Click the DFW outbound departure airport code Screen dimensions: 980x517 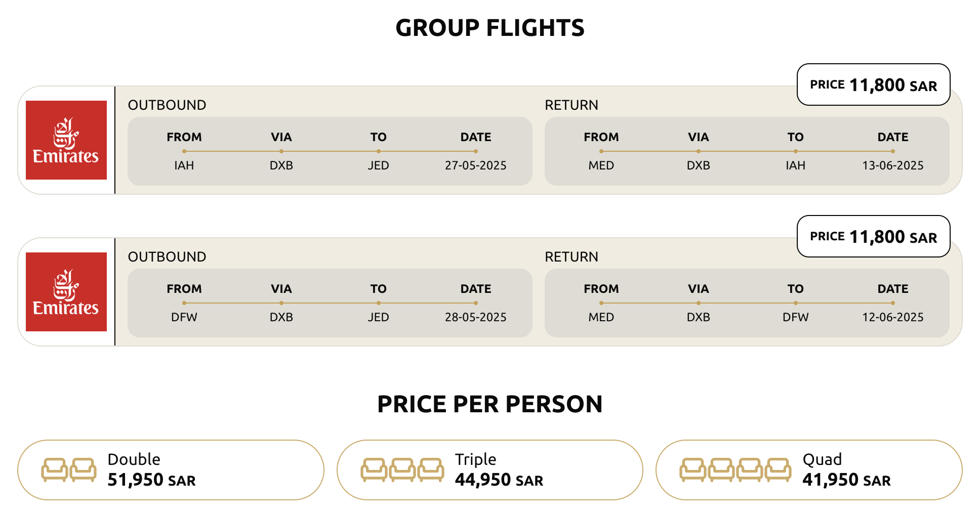(184, 317)
